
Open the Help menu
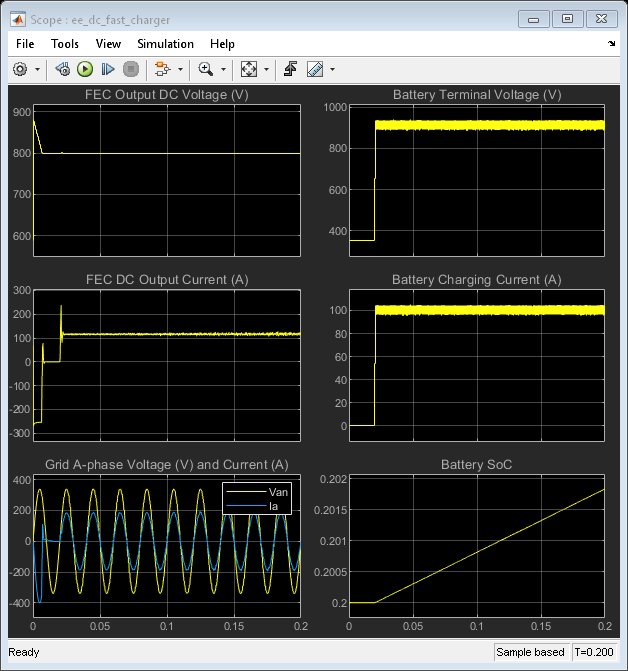(222, 44)
